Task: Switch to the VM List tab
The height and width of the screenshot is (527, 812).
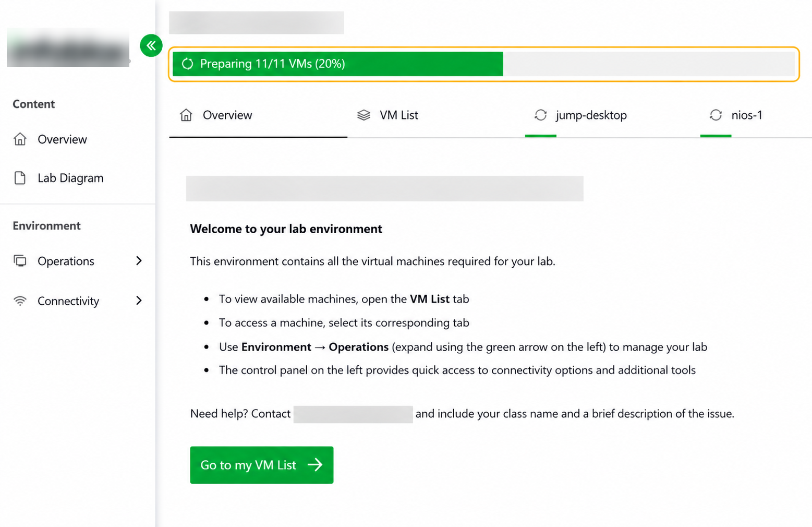Action: pyautogui.click(x=387, y=115)
